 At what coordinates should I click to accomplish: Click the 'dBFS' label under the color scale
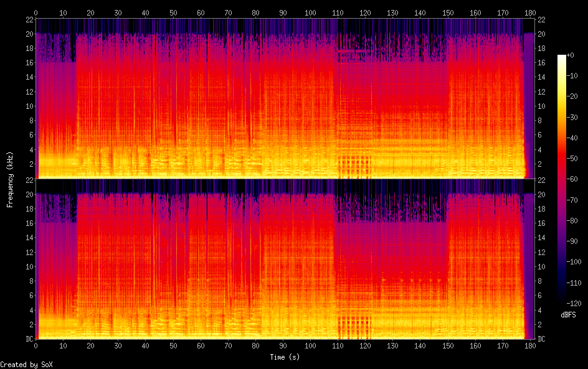pos(568,315)
